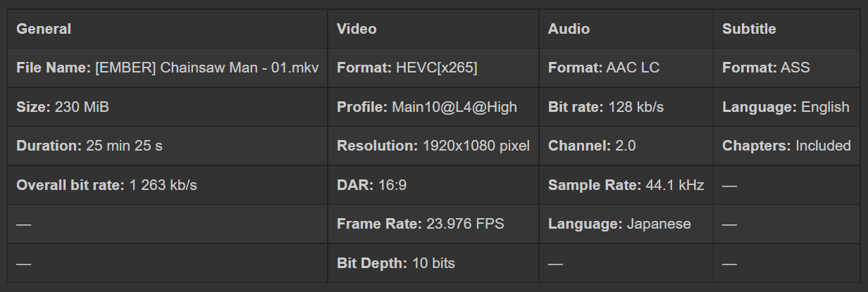Click the audio Language Japanese cell

coord(619,224)
